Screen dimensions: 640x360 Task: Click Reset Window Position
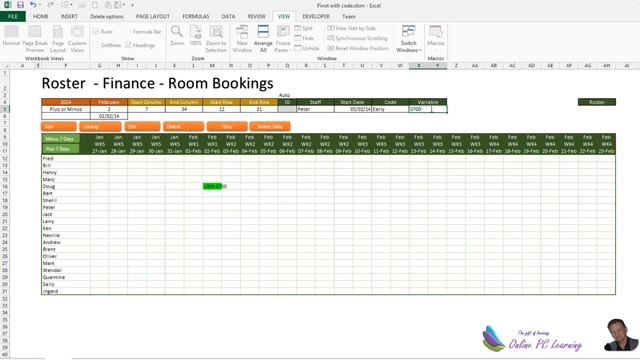point(358,48)
